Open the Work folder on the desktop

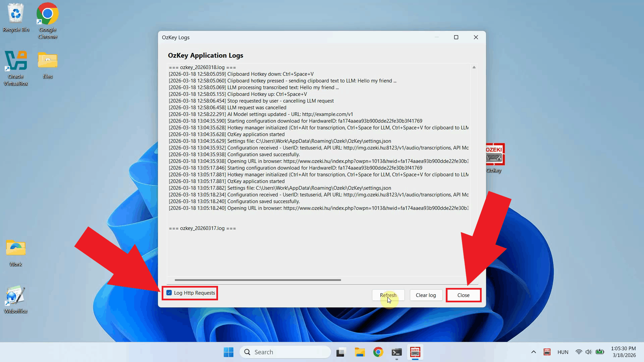15,248
